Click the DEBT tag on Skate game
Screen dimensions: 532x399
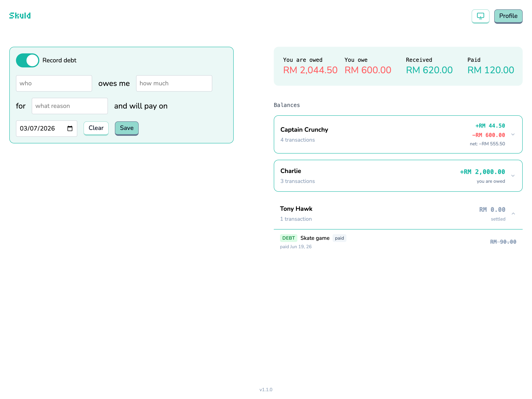(288, 238)
